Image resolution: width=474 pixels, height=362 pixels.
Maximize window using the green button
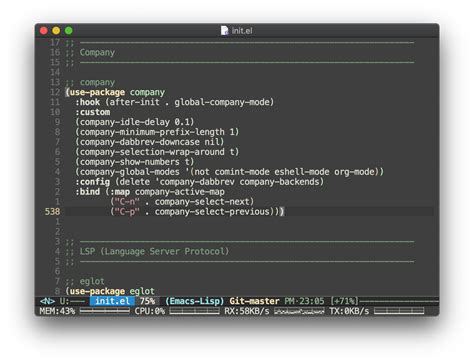tap(69, 31)
